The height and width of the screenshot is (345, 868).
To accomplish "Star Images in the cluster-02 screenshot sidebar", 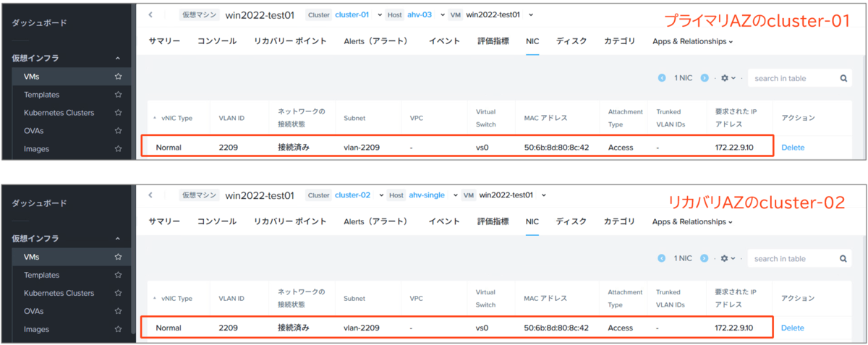I will (x=118, y=329).
